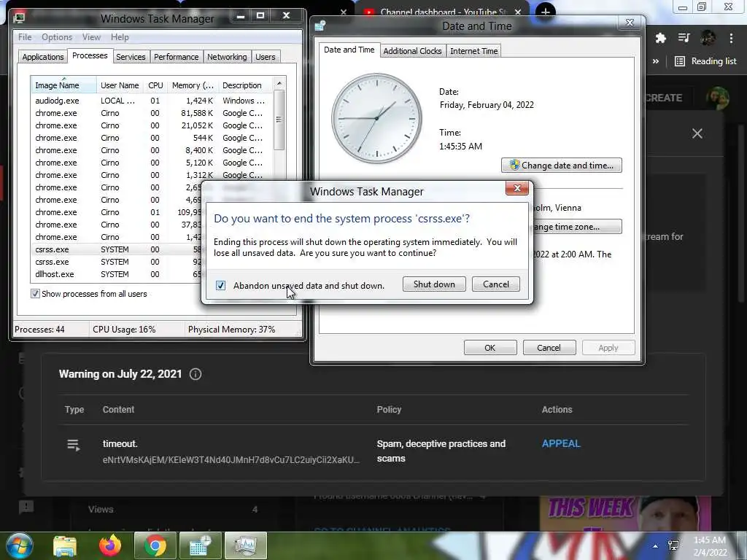Close the YouTube panel with X
Image resolution: width=747 pixels, height=560 pixels.
click(x=697, y=133)
